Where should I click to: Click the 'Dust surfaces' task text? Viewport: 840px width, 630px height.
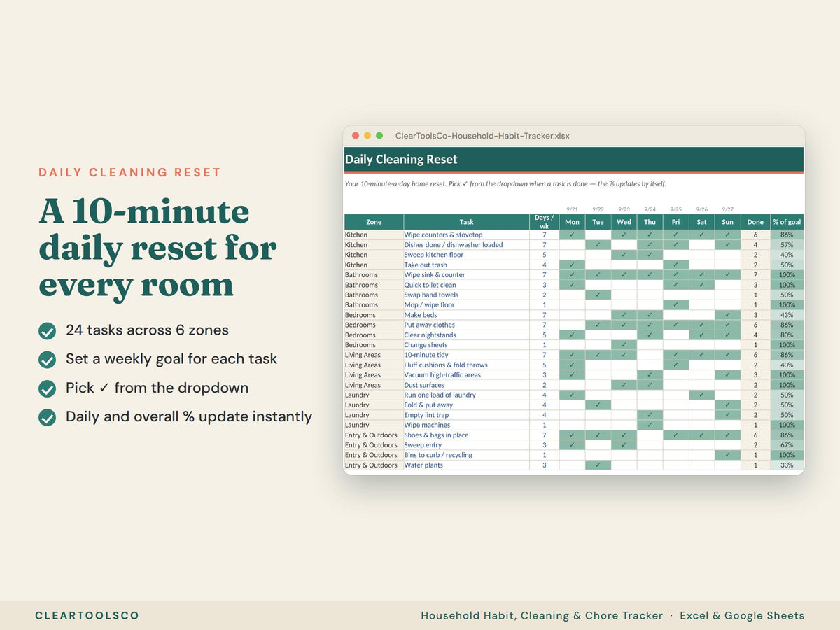click(424, 385)
